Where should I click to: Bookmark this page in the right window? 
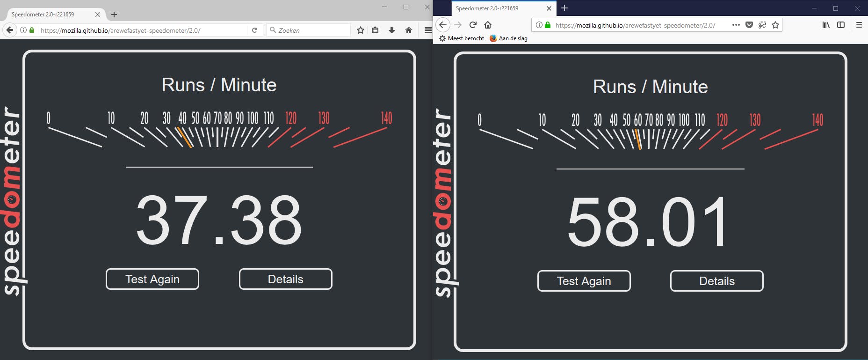click(775, 25)
